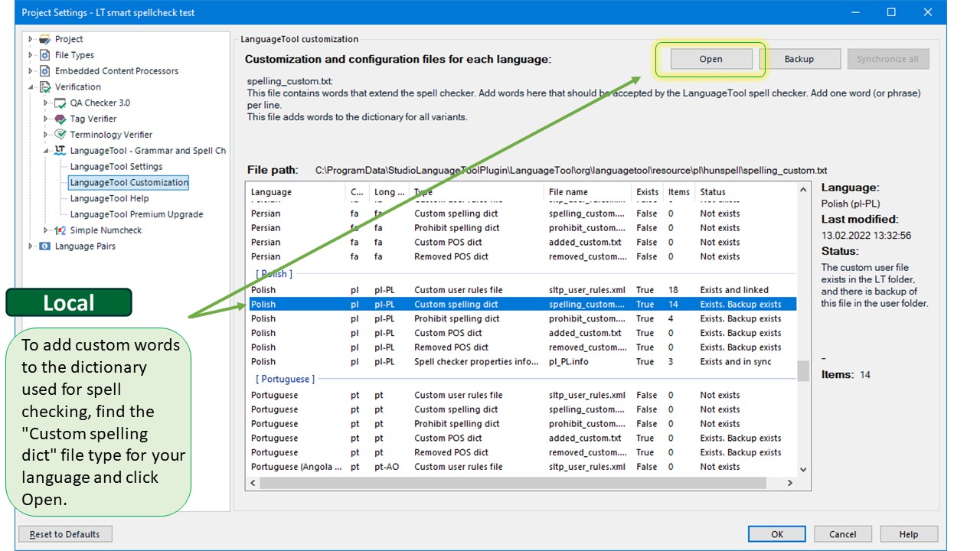The width and height of the screenshot is (980, 551).
Task: Select Polish Custom user rules file row
Action: [521, 290]
